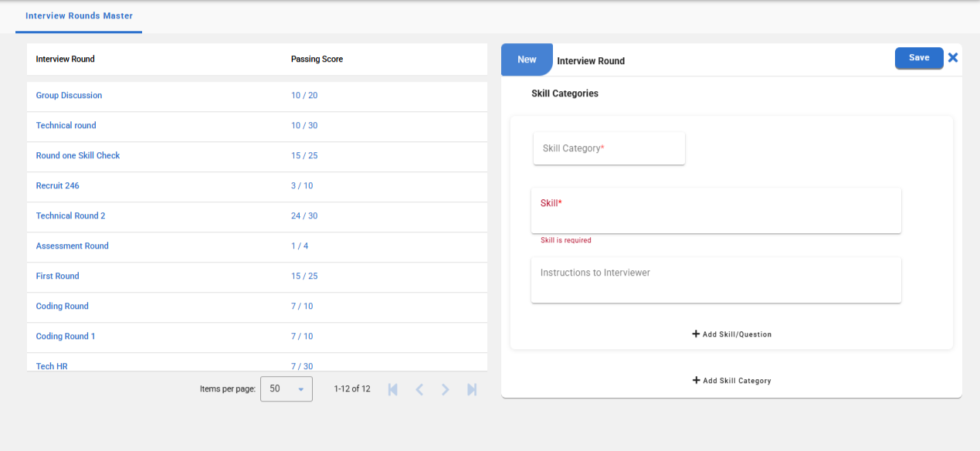
Task: Open the Group Discussion round
Action: (x=69, y=96)
